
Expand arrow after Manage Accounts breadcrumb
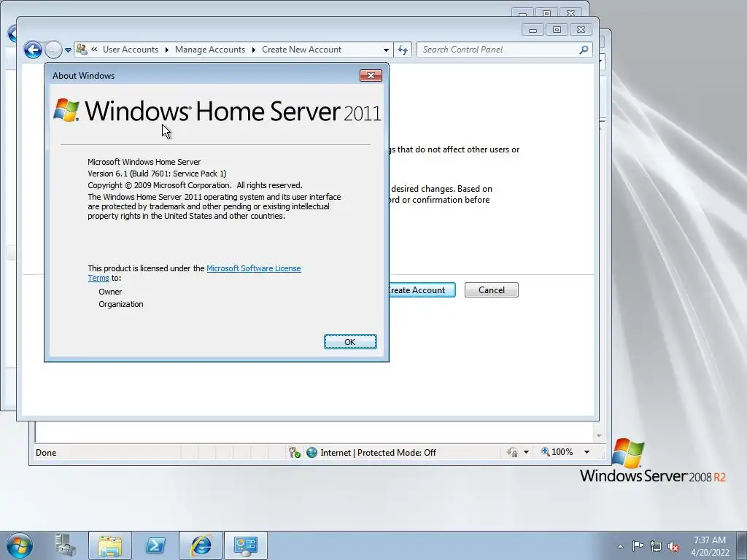coord(253,50)
